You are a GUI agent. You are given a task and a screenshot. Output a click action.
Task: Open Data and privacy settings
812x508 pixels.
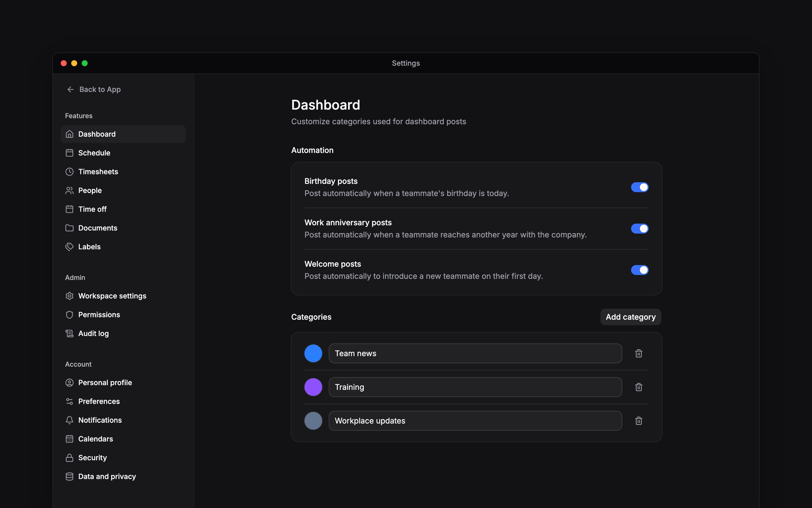click(x=123, y=477)
